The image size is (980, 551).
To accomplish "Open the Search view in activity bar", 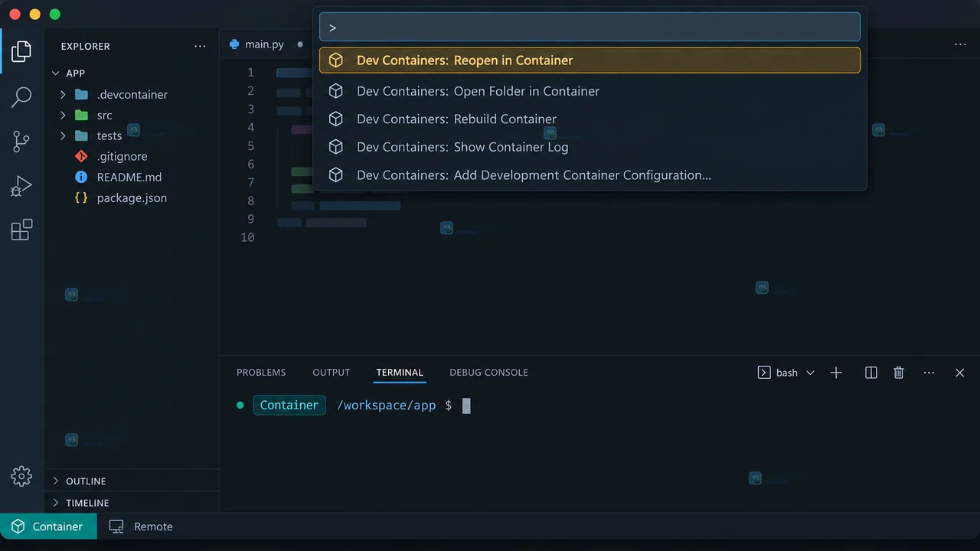I will [x=21, y=96].
